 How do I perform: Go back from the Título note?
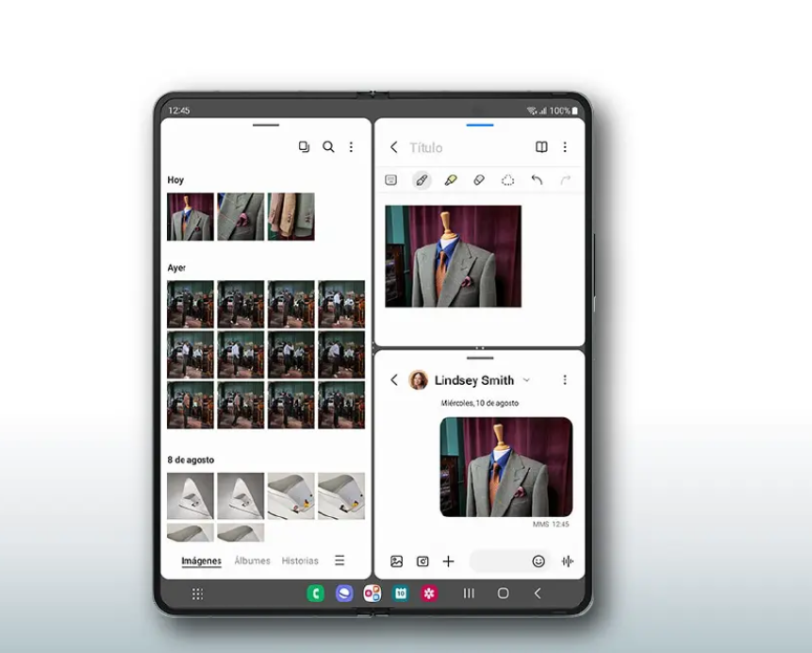coord(394,147)
